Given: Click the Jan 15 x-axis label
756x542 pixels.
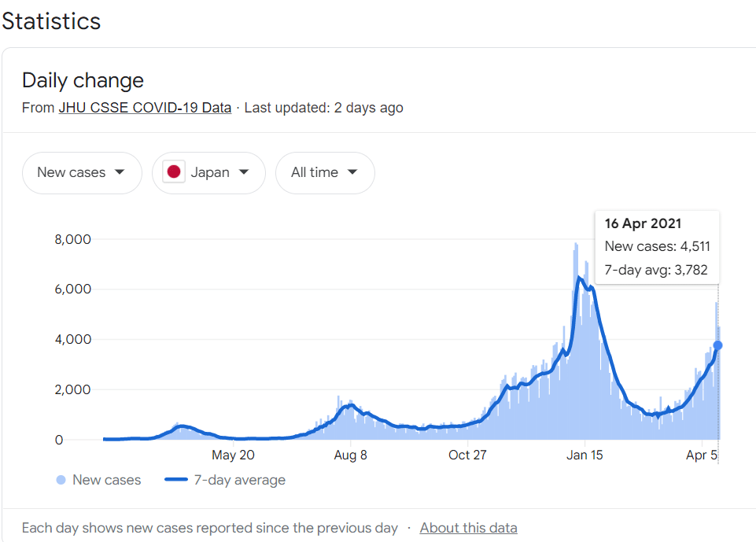Looking at the screenshot, I should 585,455.
